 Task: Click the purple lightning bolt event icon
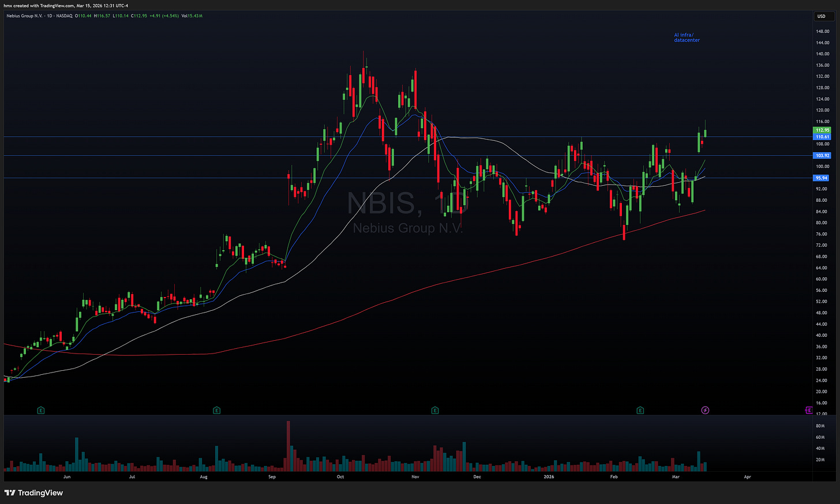705,411
